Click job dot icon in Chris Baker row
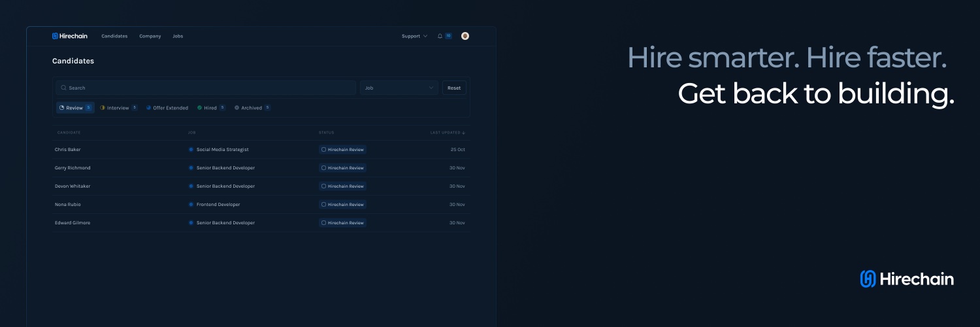 point(191,150)
